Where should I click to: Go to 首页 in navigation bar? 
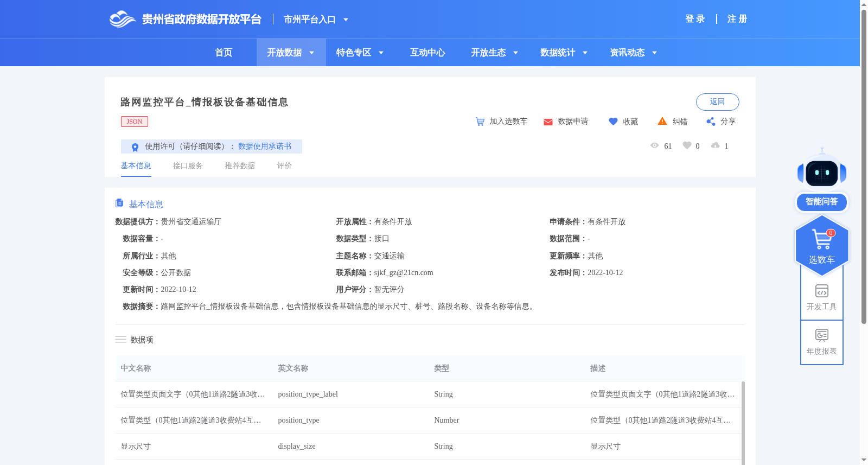(224, 53)
